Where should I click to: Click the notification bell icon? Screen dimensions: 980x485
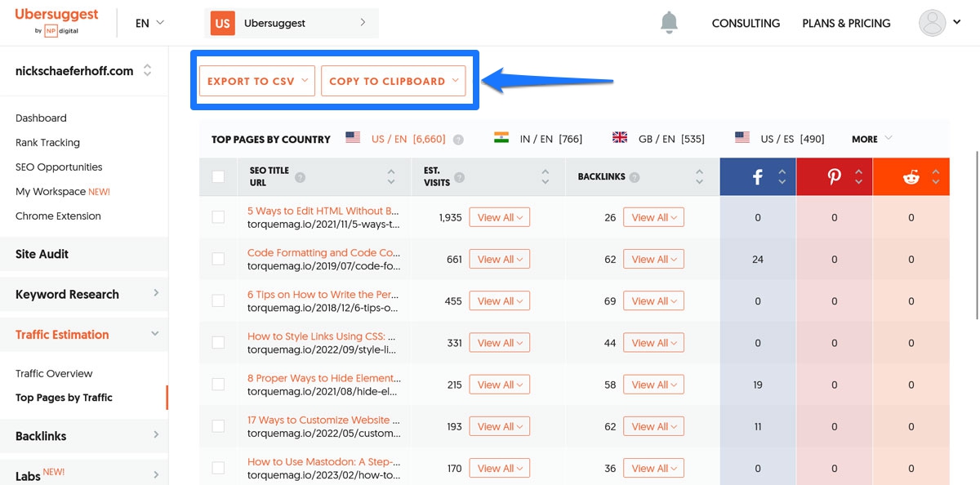pos(669,23)
